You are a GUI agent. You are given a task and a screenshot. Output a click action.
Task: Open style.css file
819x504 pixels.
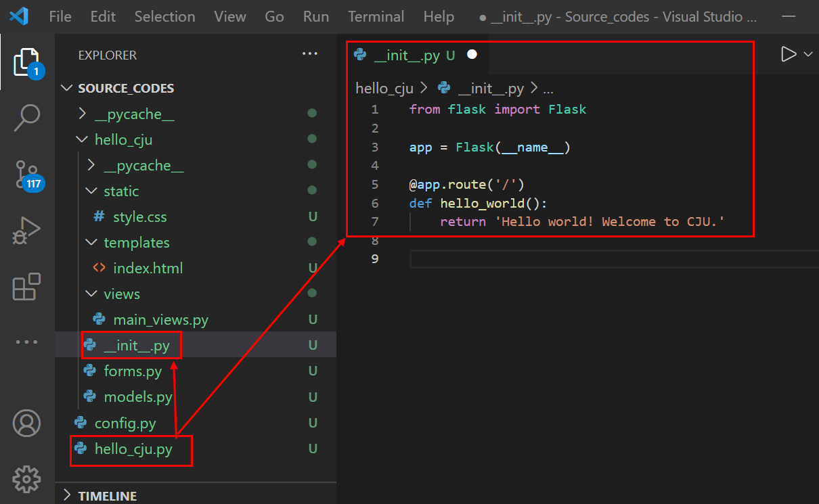[139, 217]
